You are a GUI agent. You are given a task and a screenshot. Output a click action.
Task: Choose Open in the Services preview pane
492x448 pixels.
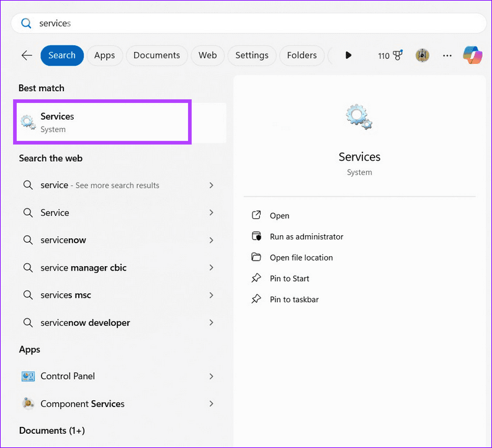coord(280,216)
